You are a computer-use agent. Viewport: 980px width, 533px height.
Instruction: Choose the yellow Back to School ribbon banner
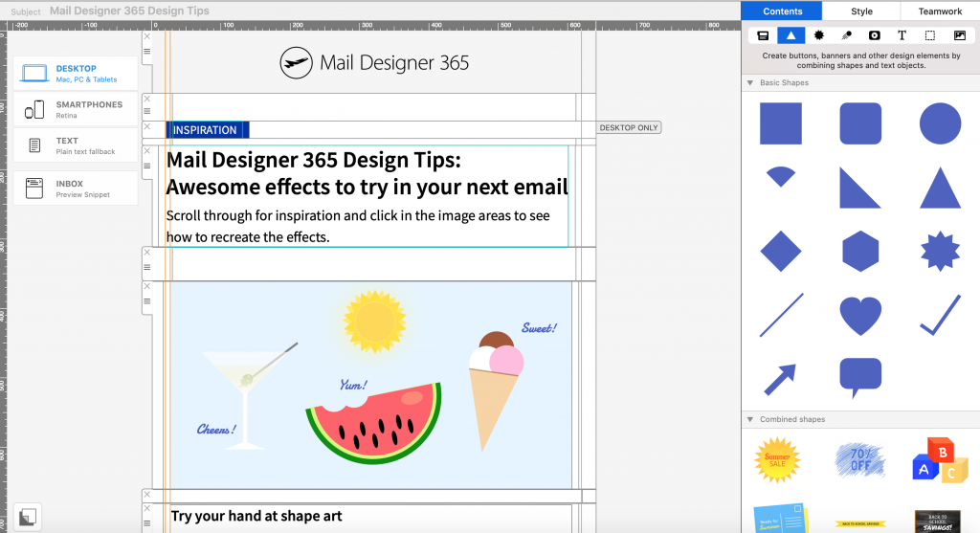click(860, 523)
